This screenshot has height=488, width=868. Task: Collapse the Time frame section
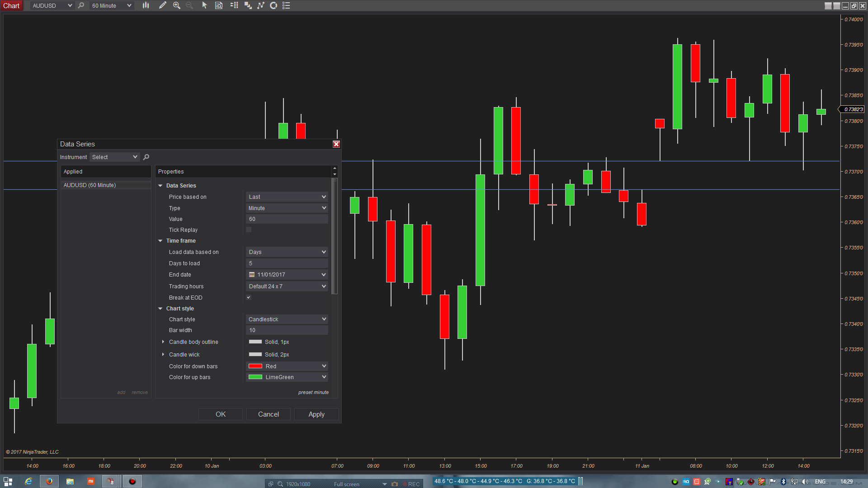pos(160,241)
